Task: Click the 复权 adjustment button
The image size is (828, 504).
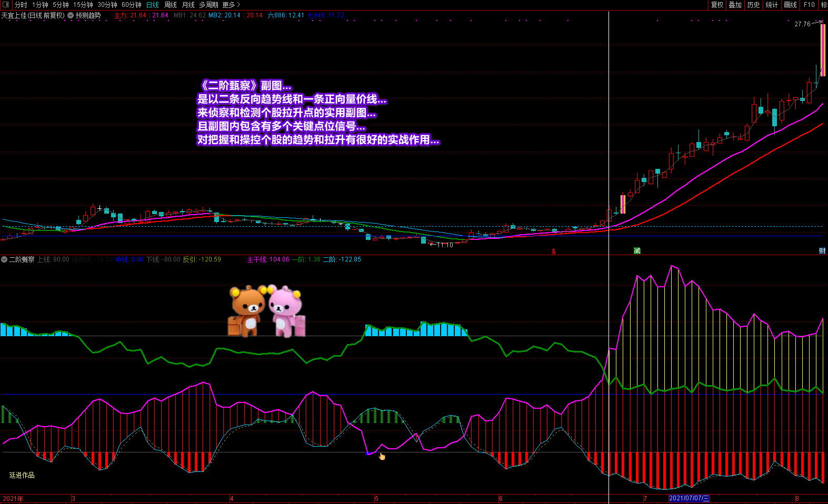Action: pos(717,5)
